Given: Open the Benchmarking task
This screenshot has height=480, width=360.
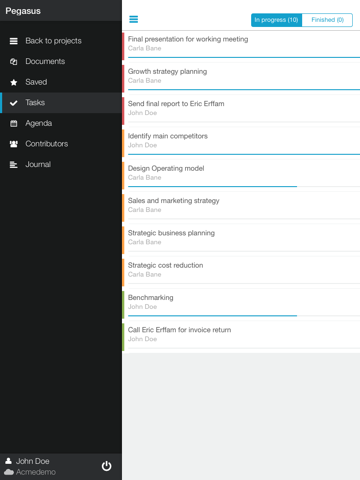Looking at the screenshot, I should click(x=241, y=305).
